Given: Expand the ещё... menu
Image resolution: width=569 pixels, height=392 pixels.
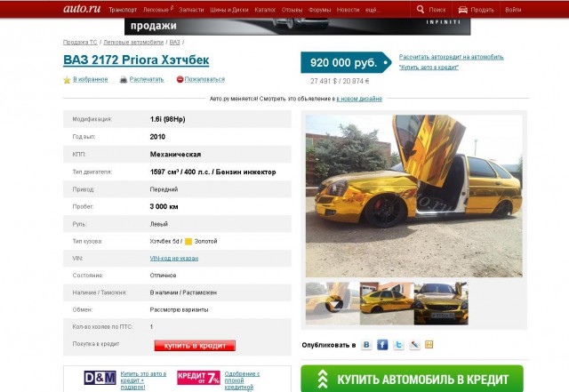Looking at the screenshot, I should [x=373, y=10].
